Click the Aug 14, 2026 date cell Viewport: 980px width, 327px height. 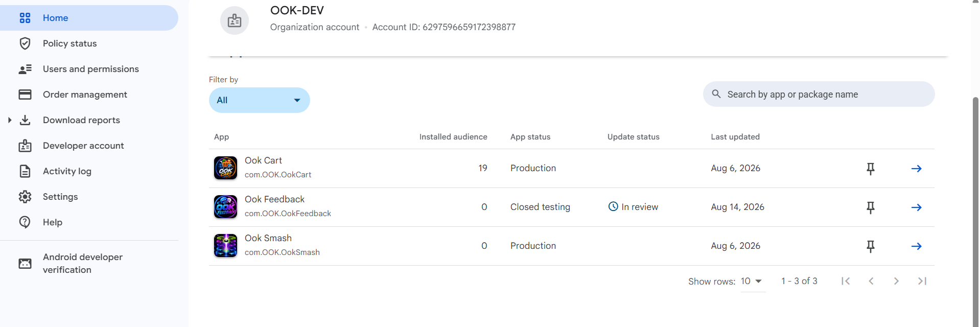737,207
